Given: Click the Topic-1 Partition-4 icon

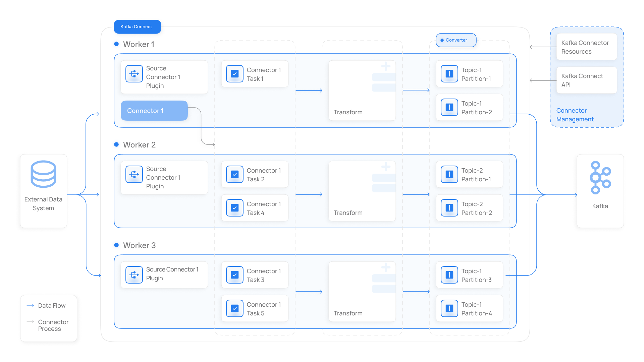Looking at the screenshot, I should (x=449, y=308).
